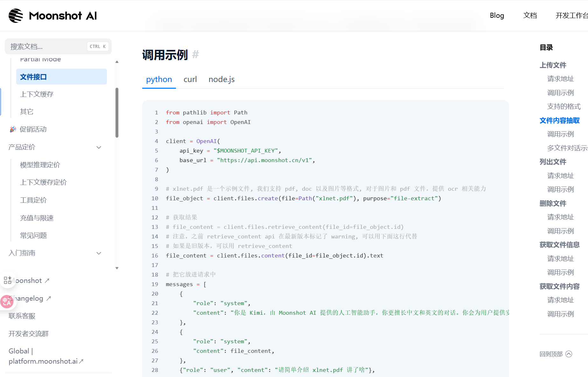The image size is (588, 377).
Task: Jump to 上传文件 in table of contents
Action: pyautogui.click(x=553, y=65)
